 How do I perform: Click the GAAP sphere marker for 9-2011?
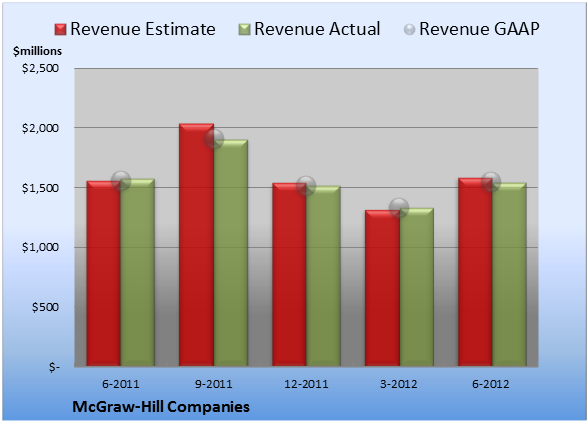214,139
